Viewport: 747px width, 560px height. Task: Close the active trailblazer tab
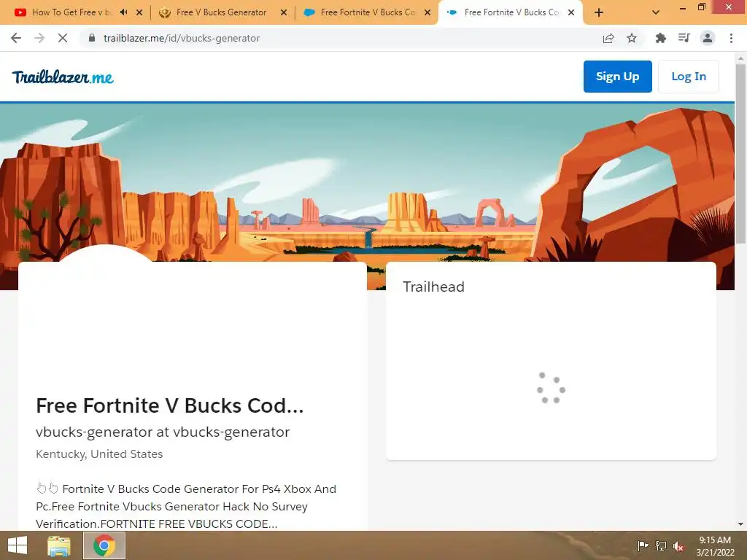571,12
